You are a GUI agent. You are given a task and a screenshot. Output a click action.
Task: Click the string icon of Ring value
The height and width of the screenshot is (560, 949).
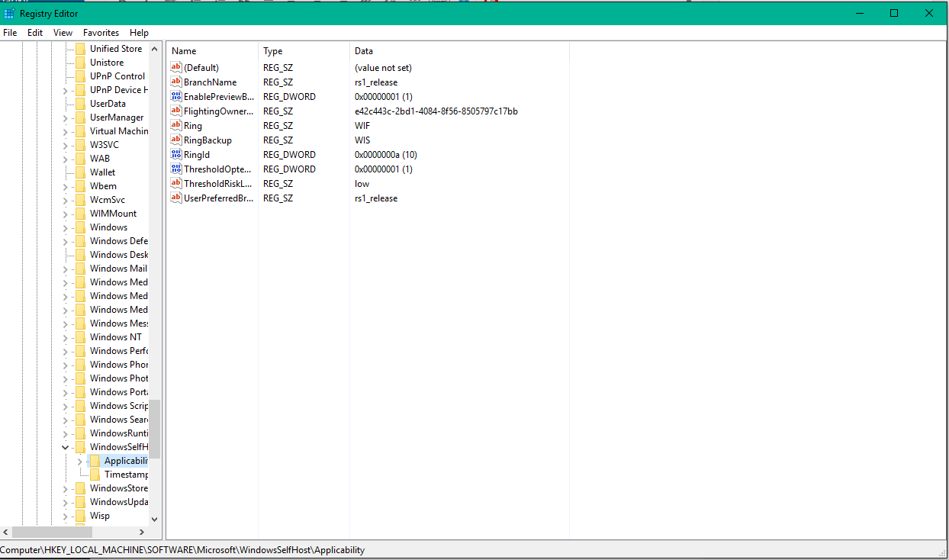(176, 125)
